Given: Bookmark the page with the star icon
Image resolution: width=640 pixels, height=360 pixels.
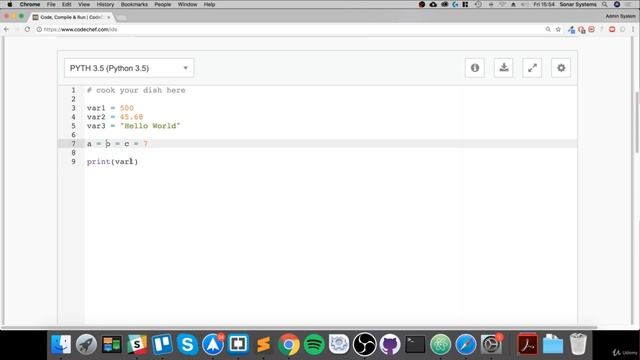Looking at the screenshot, I should click(558, 29).
